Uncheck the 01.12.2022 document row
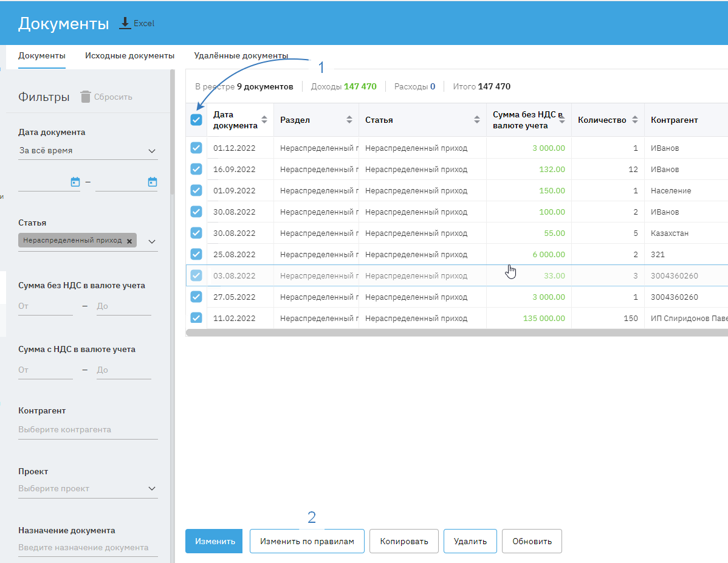The width and height of the screenshot is (728, 563). 196,148
